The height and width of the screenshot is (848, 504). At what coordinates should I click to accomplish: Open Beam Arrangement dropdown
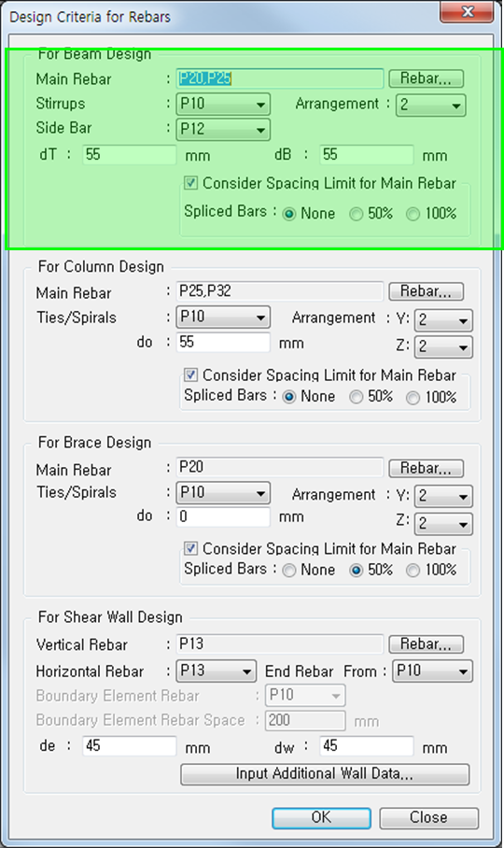(x=430, y=106)
